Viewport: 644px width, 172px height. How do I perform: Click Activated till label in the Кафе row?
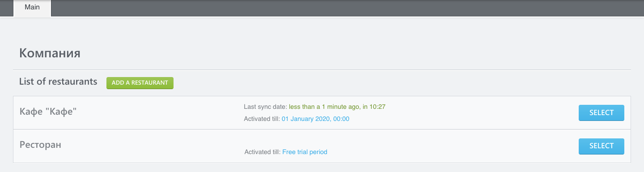[x=262, y=119]
